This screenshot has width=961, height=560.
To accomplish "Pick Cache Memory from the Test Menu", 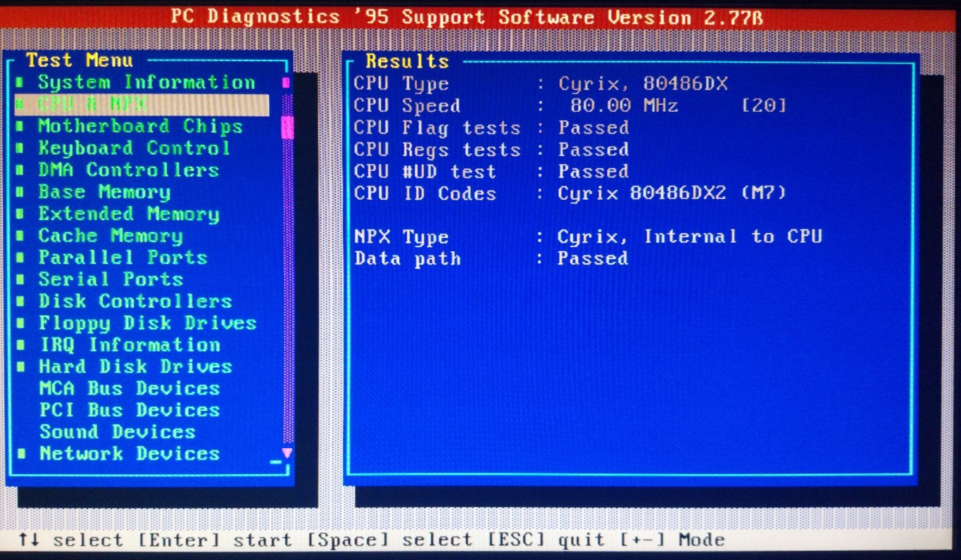I will pyautogui.click(x=111, y=236).
